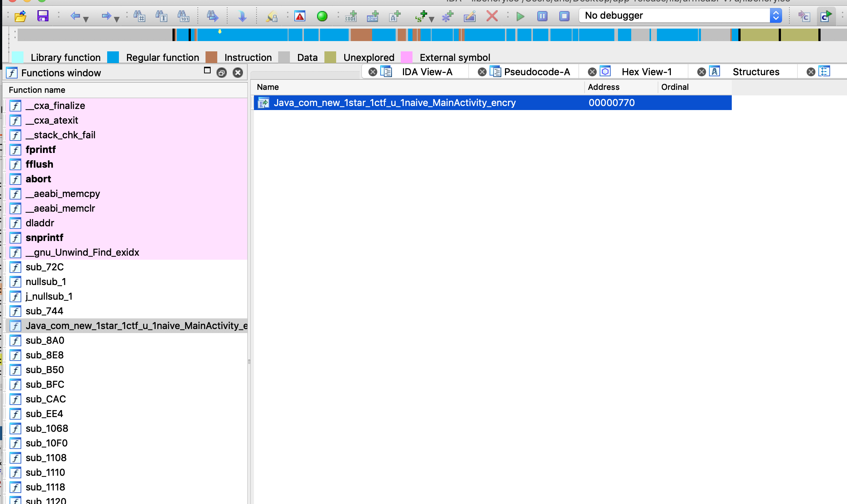This screenshot has width=847, height=504.
Task: Click the create string icon
Action: [x=395, y=16]
